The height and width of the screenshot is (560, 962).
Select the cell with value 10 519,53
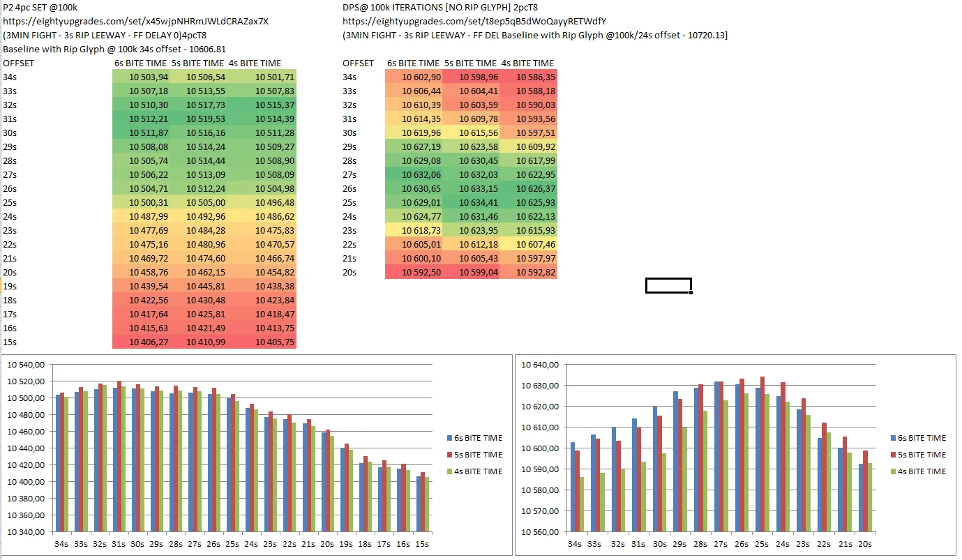tap(198, 119)
